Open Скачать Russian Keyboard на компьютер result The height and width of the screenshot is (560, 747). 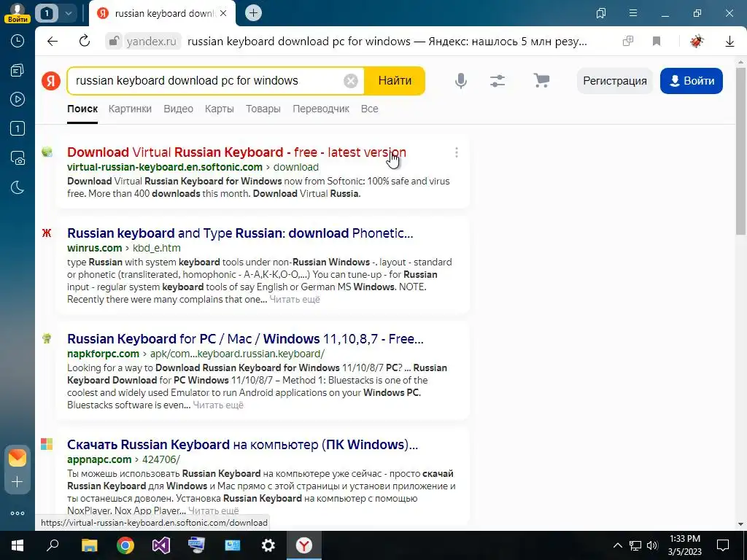pos(242,444)
